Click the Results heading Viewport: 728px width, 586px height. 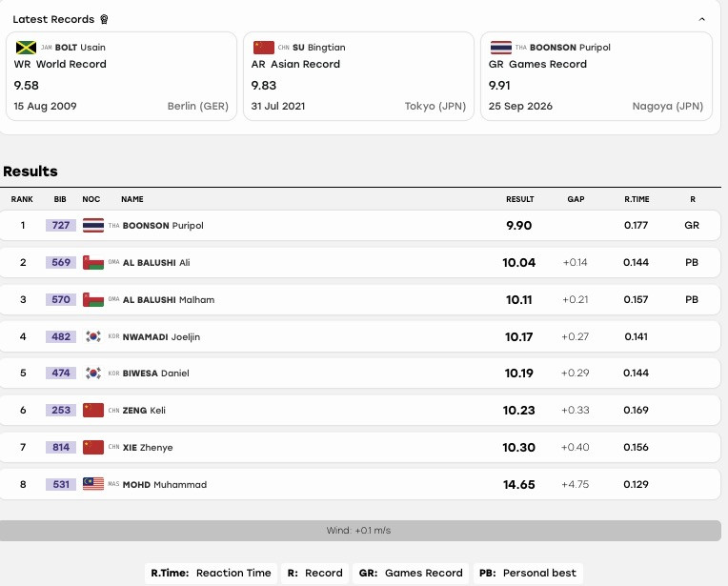[30, 172]
